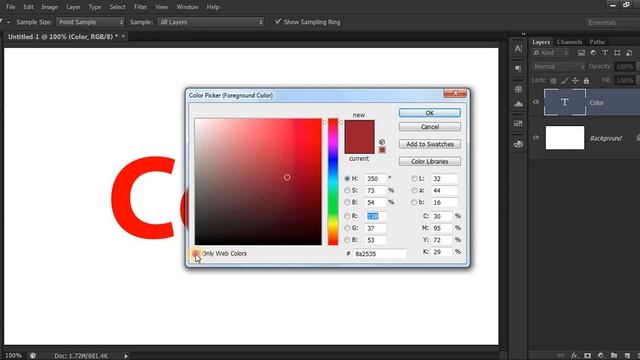Image resolution: width=640 pixels, height=360 pixels.
Task: Add layer mask icon
Action: click(x=587, y=356)
